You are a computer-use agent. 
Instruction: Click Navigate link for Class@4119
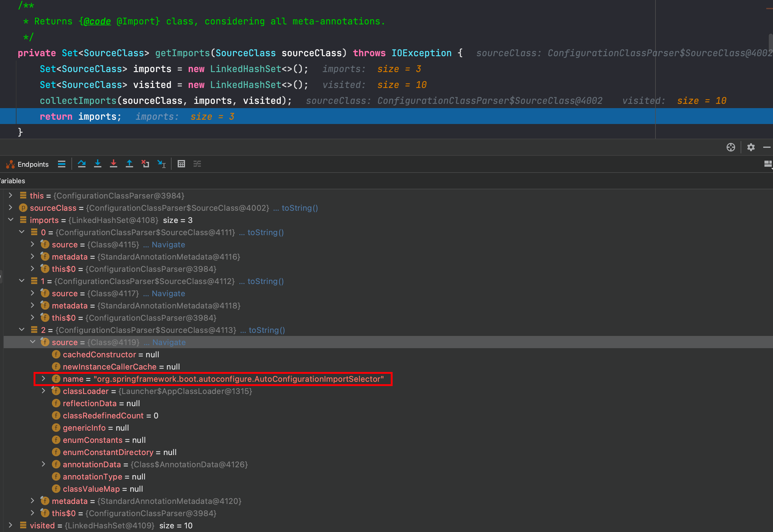(x=169, y=342)
